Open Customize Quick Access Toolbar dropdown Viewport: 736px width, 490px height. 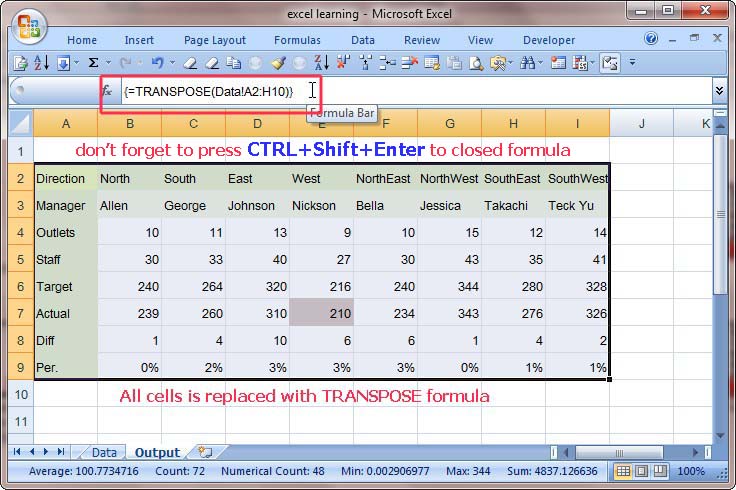pos(632,62)
